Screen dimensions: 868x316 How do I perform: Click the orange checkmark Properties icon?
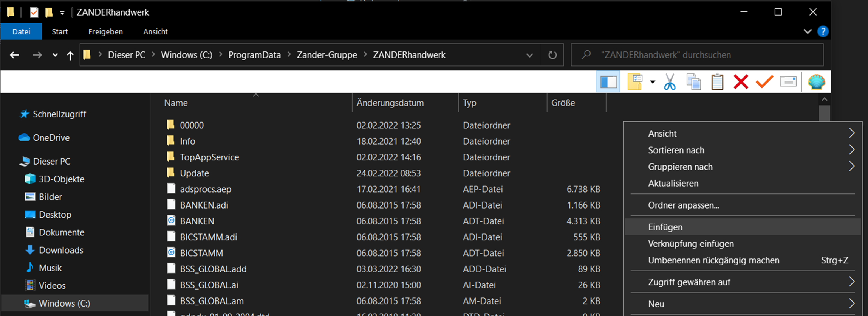click(764, 82)
